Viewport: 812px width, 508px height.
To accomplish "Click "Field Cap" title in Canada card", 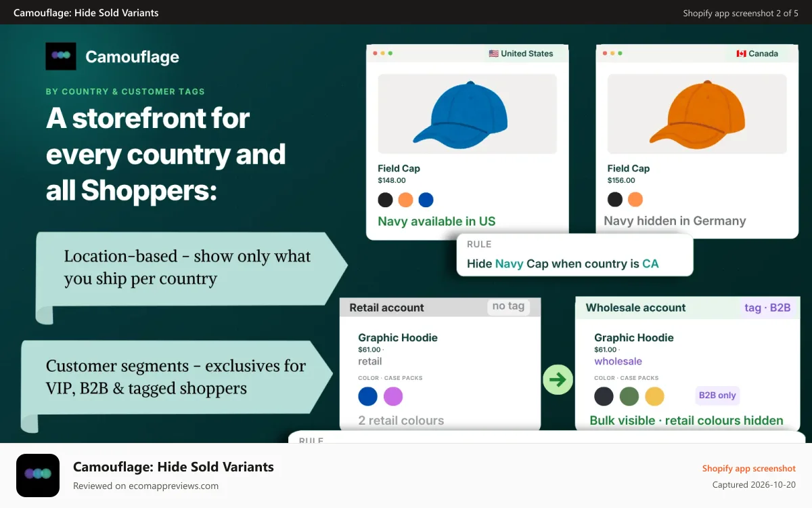I will 629,169.
